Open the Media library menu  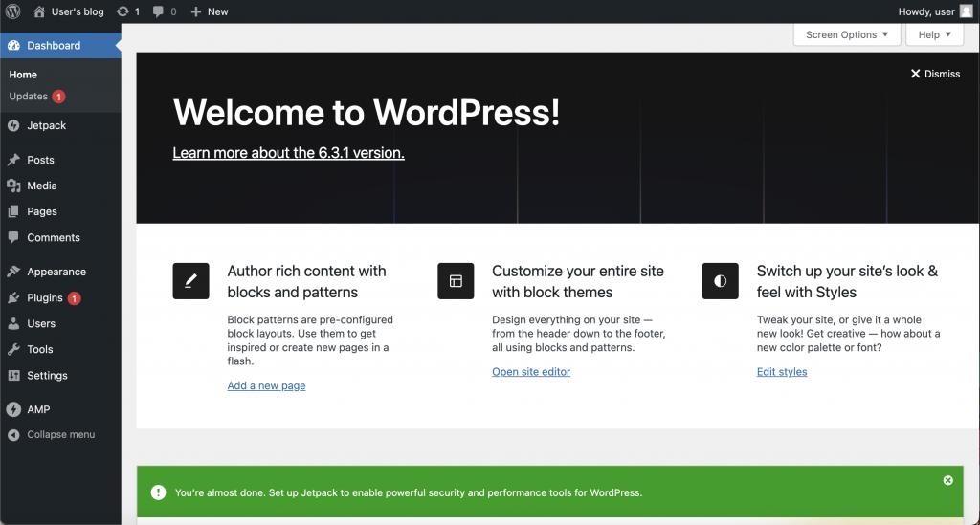[42, 186]
